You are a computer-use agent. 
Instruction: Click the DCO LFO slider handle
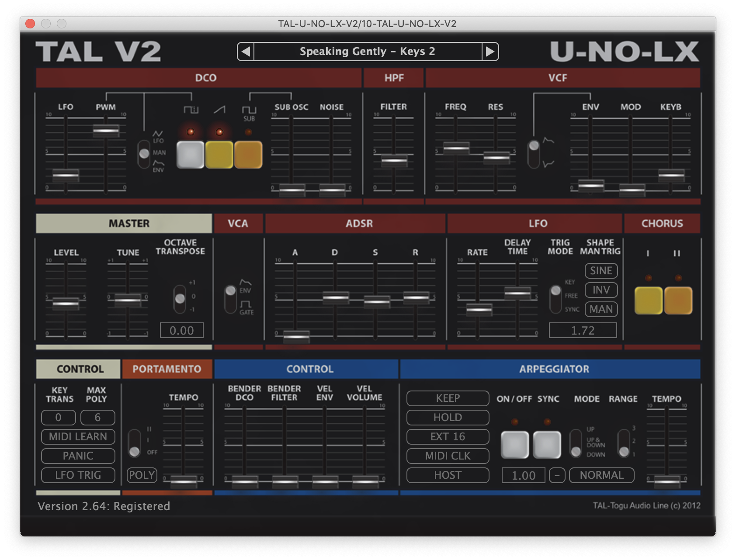(x=66, y=176)
